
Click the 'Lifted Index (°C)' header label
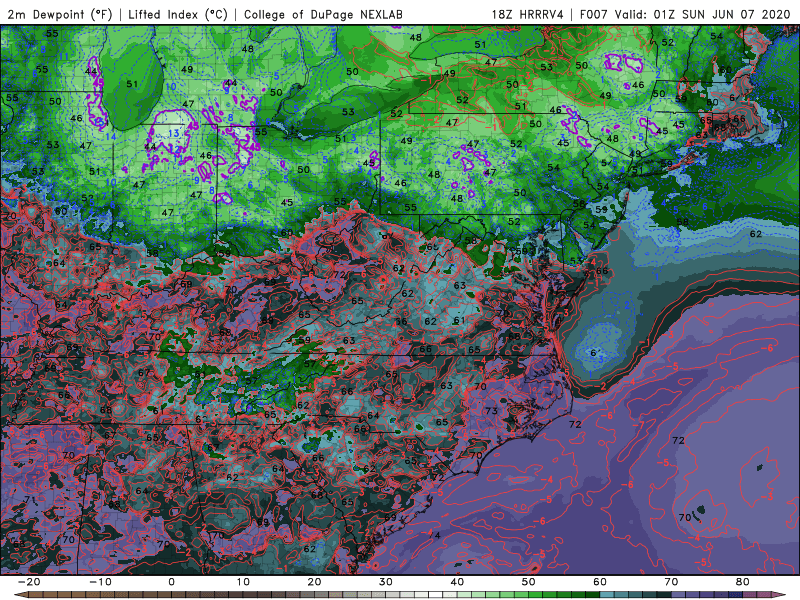[x=178, y=14]
